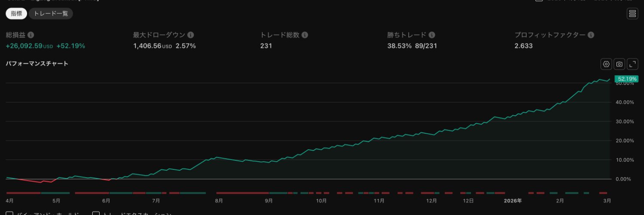This screenshot has width=644, height=215.
Task: Click the 89/231 winning trades value
Action: (x=426, y=46)
